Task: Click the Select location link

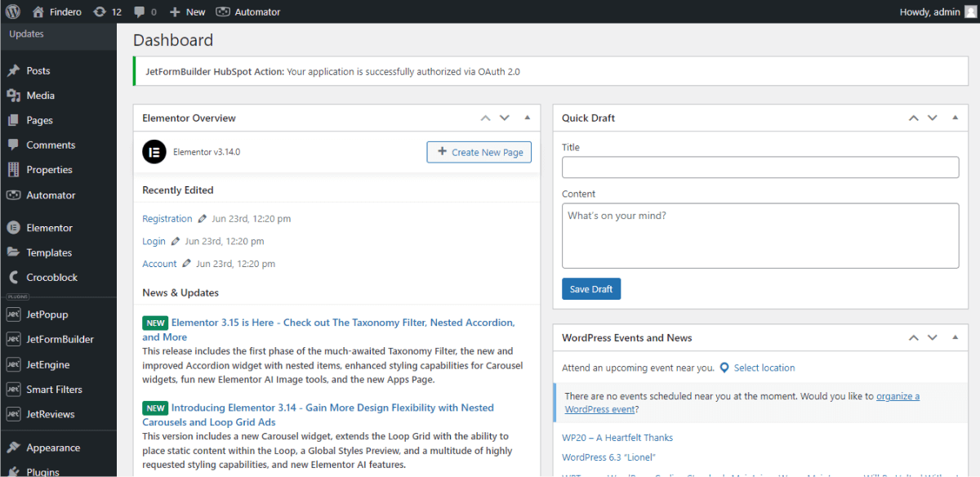Action: (x=765, y=368)
